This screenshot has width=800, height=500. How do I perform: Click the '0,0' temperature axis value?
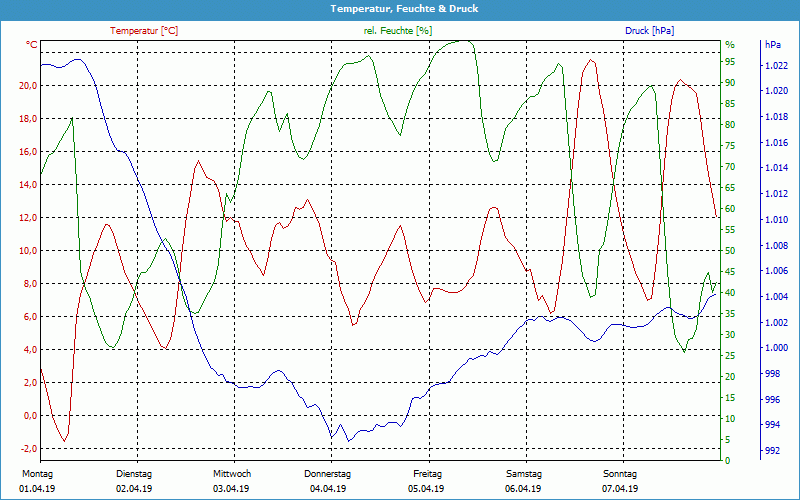click(x=30, y=416)
